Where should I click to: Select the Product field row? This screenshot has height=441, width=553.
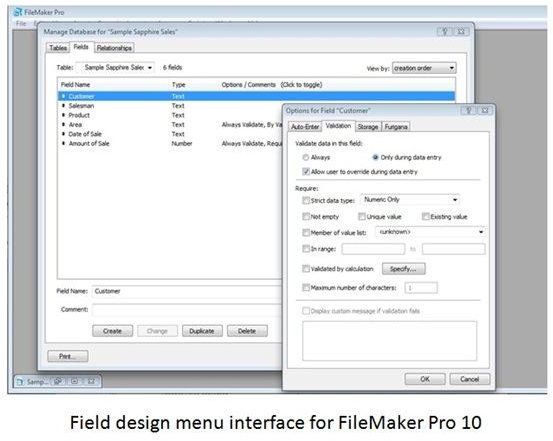[171, 115]
